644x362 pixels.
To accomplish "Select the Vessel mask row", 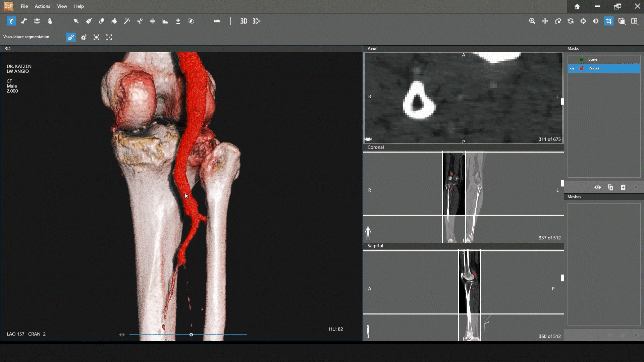I will point(604,68).
